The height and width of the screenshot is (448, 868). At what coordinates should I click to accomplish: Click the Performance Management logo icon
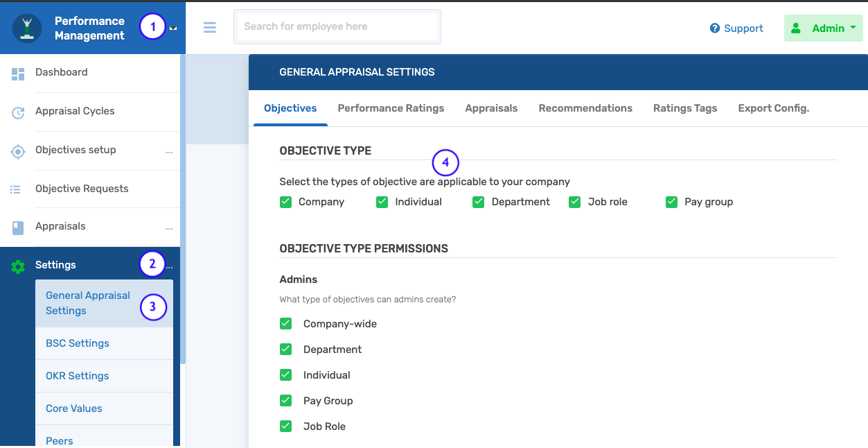tap(26, 27)
